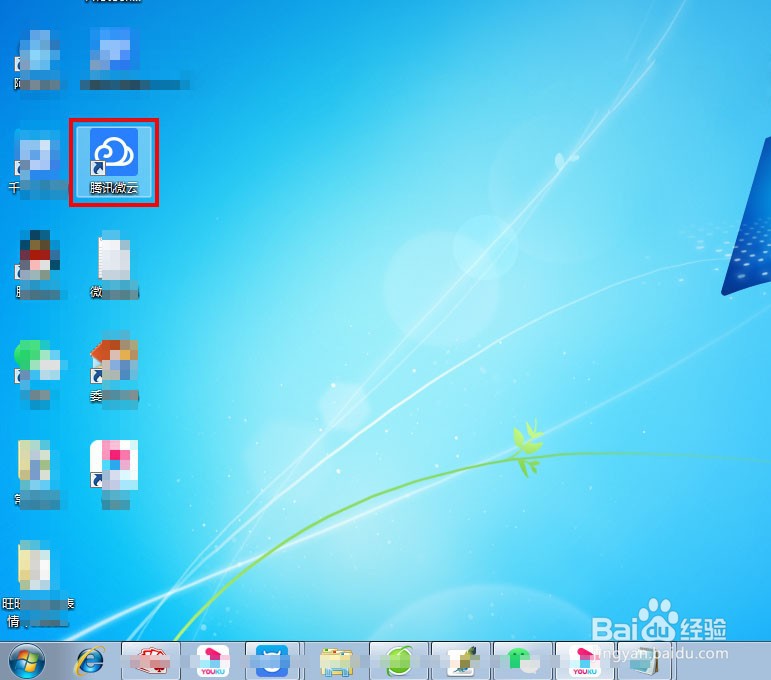Viewport: 771px width, 680px height.
Task: Open Windows Explorer folder on taskbar
Action: coord(336,661)
